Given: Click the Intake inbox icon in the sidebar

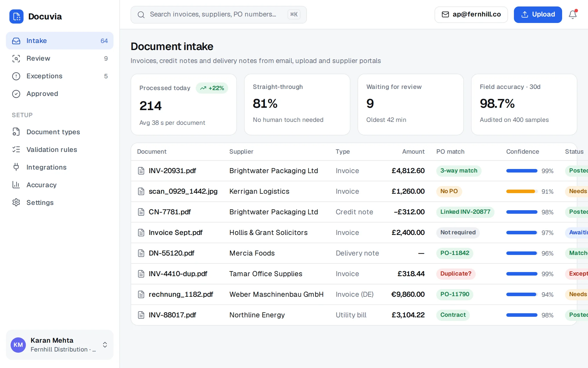Looking at the screenshot, I should click(x=16, y=41).
